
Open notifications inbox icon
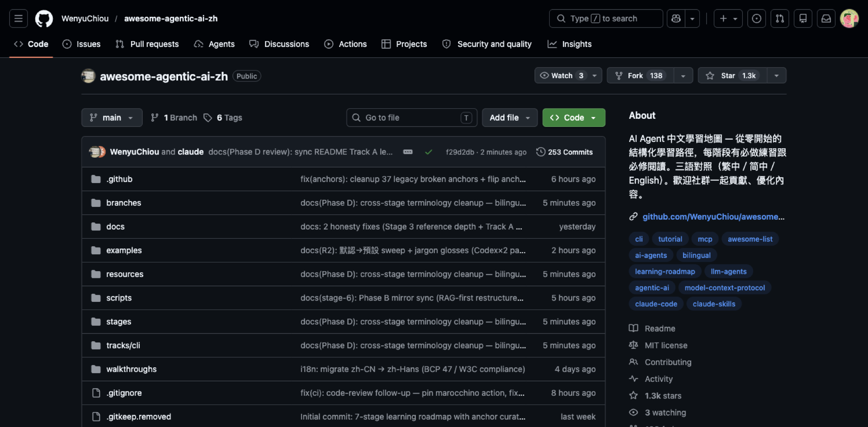[826, 19]
